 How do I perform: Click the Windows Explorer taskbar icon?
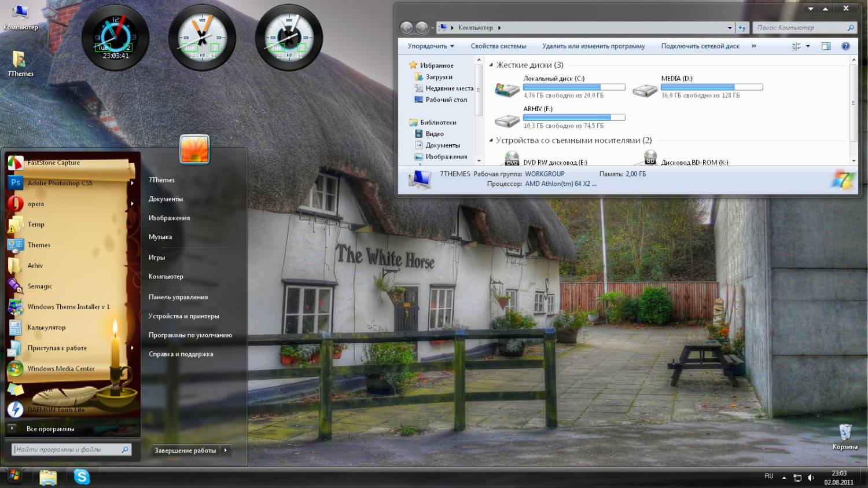[48, 477]
